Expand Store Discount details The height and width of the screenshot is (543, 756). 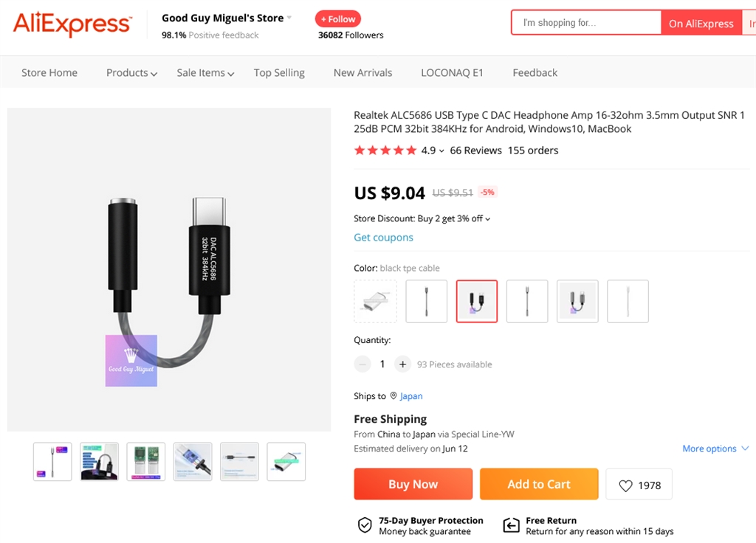(x=422, y=218)
